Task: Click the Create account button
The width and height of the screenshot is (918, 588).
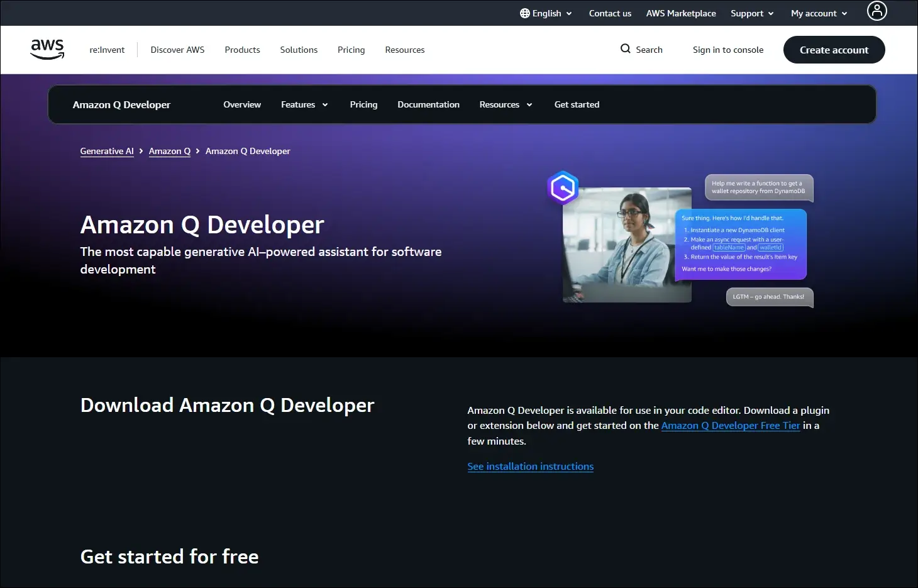Action: point(834,50)
